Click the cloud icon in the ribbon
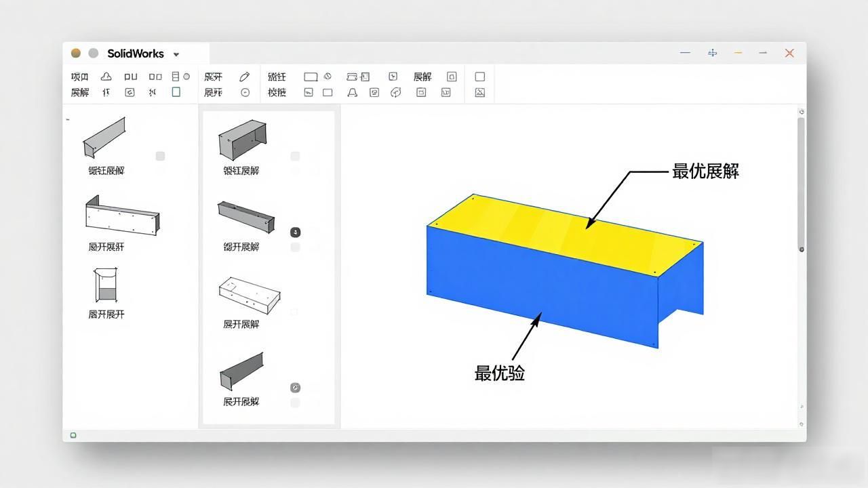 [106, 77]
